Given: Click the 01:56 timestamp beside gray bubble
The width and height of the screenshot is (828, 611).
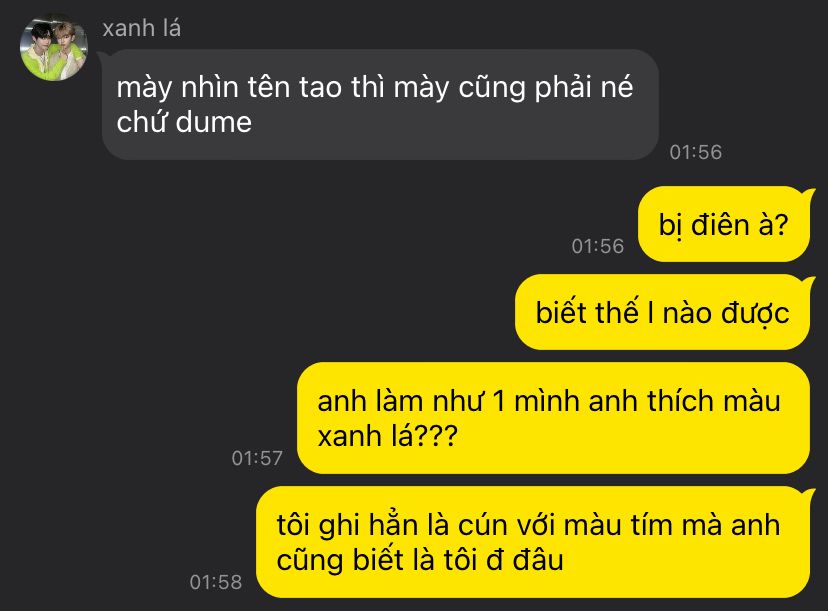Looking at the screenshot, I should pyautogui.click(x=695, y=152).
